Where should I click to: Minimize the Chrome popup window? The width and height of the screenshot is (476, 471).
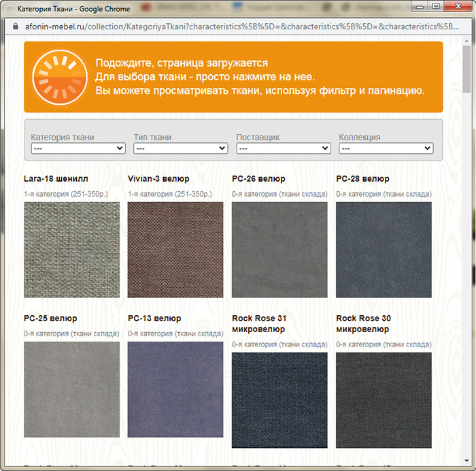point(420,7)
